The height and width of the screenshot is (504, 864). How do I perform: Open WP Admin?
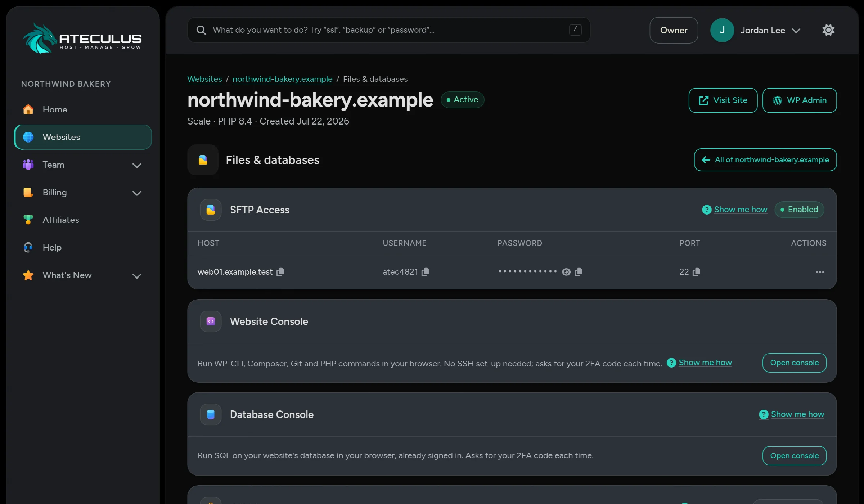[x=800, y=100]
